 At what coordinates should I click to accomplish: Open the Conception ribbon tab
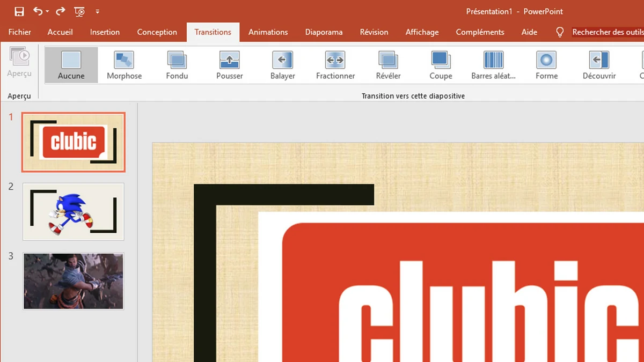(157, 32)
